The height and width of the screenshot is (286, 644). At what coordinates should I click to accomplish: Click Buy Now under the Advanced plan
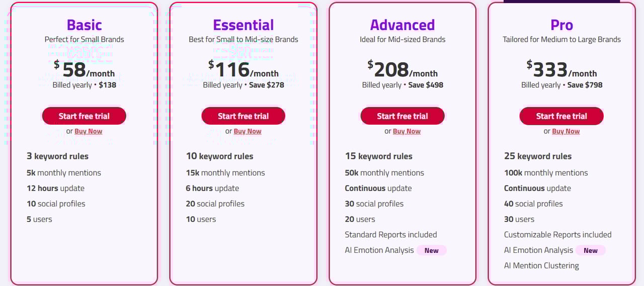(407, 131)
